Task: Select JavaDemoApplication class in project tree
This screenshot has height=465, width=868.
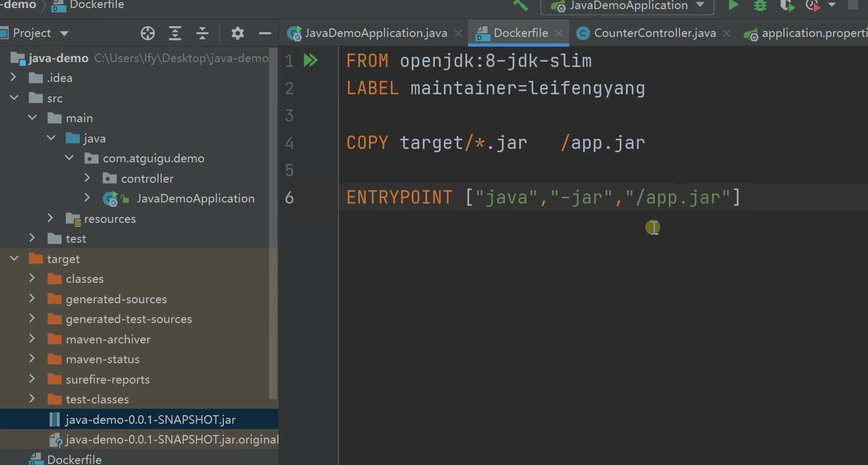Action: point(195,198)
